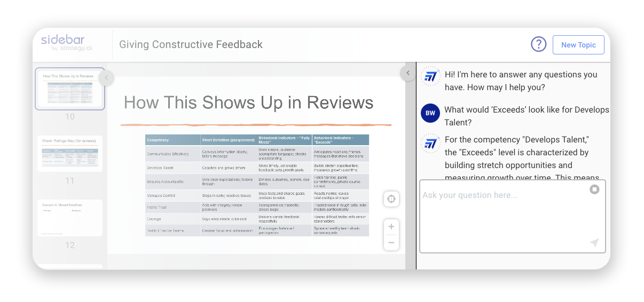
Task: Select slide 10 thumbnail
Action: click(x=69, y=89)
